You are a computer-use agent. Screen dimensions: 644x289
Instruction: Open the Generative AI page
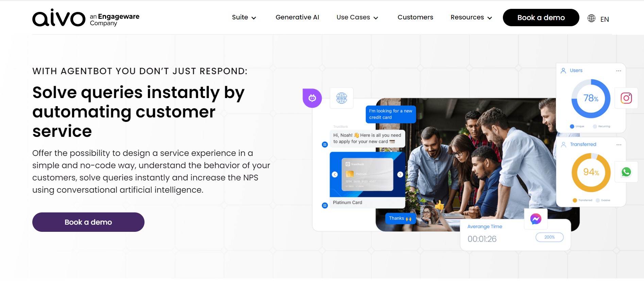click(x=297, y=17)
